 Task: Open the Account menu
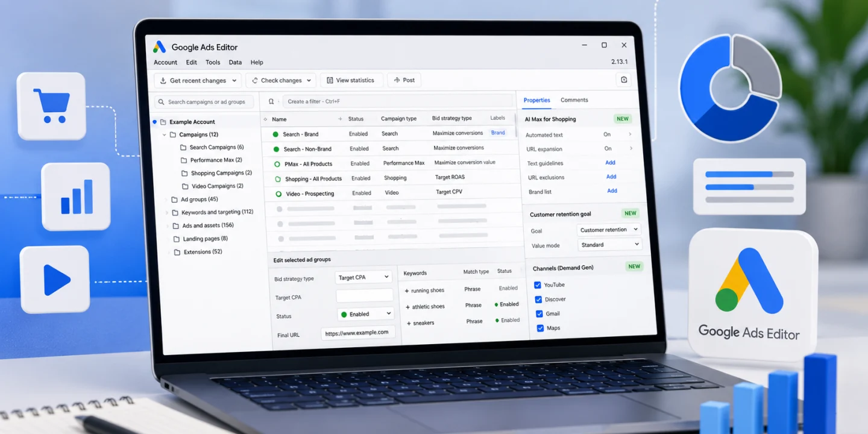click(165, 62)
